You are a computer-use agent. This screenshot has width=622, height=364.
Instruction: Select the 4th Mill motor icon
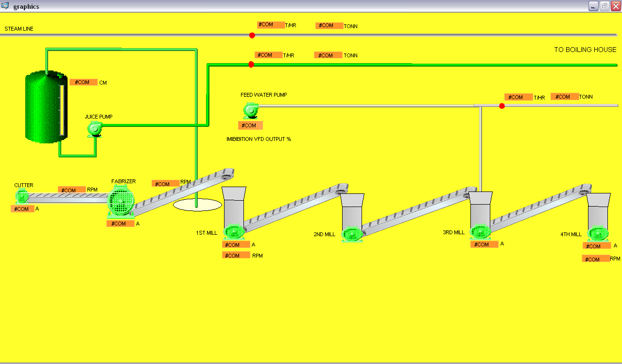pyautogui.click(x=598, y=233)
